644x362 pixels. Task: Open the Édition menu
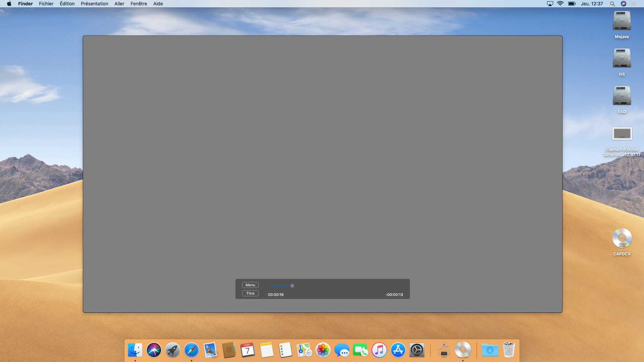tap(67, 4)
